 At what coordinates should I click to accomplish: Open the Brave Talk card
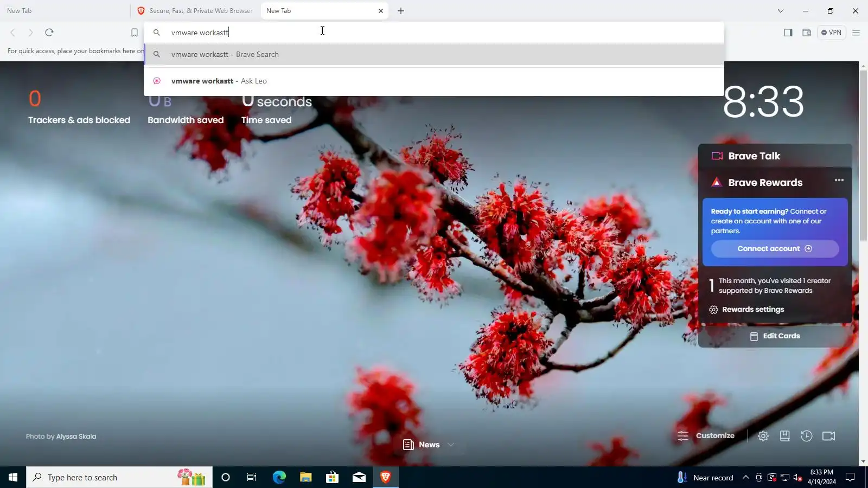click(775, 156)
